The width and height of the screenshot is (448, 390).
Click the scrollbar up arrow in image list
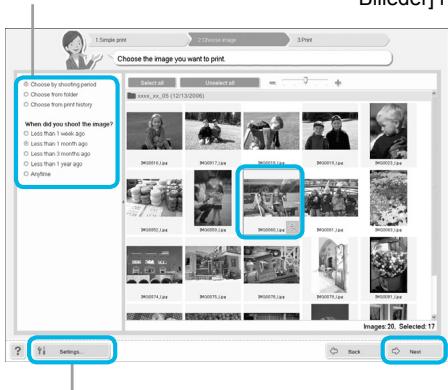[x=434, y=93]
